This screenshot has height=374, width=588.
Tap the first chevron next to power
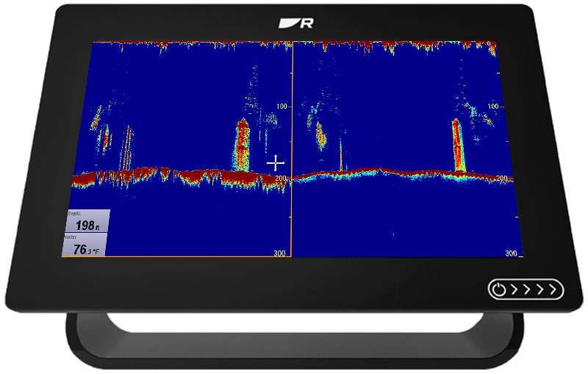(x=514, y=290)
